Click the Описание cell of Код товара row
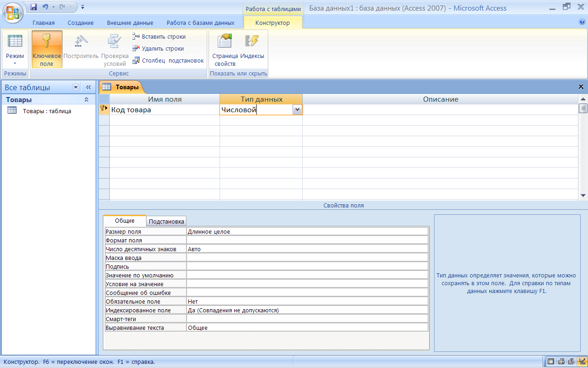Image resolution: width=588 pixels, height=368 pixels. coord(440,109)
